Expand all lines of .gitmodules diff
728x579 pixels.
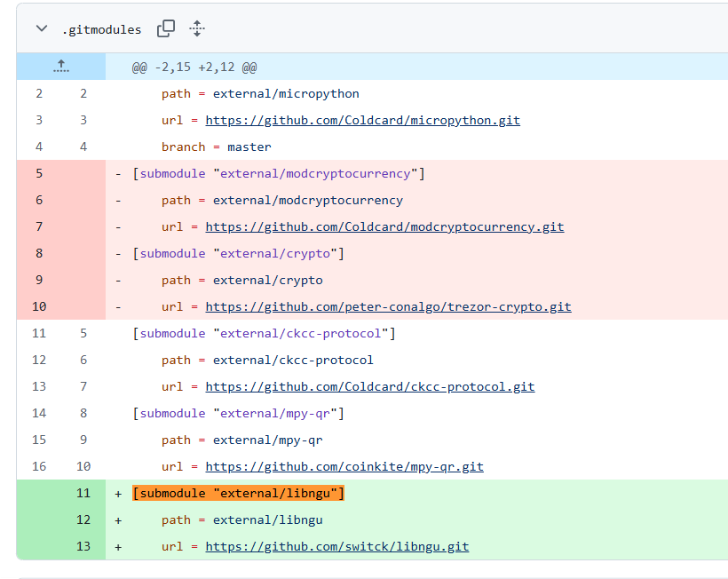tap(197, 28)
